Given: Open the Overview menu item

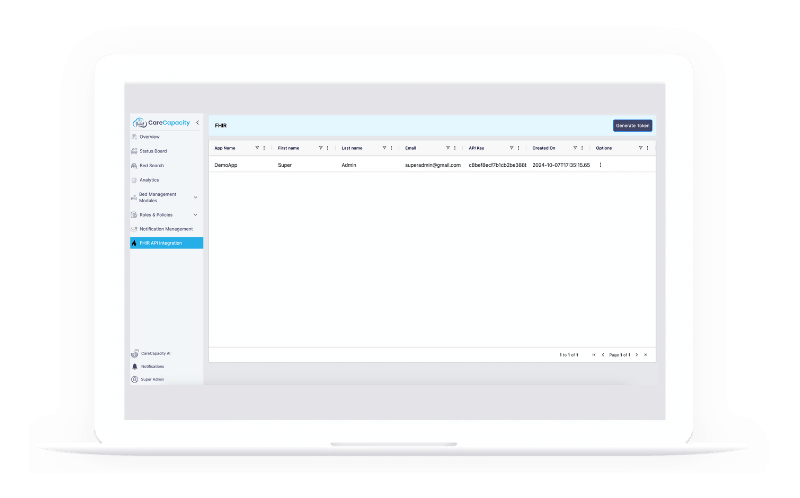Looking at the screenshot, I should coord(149,136).
